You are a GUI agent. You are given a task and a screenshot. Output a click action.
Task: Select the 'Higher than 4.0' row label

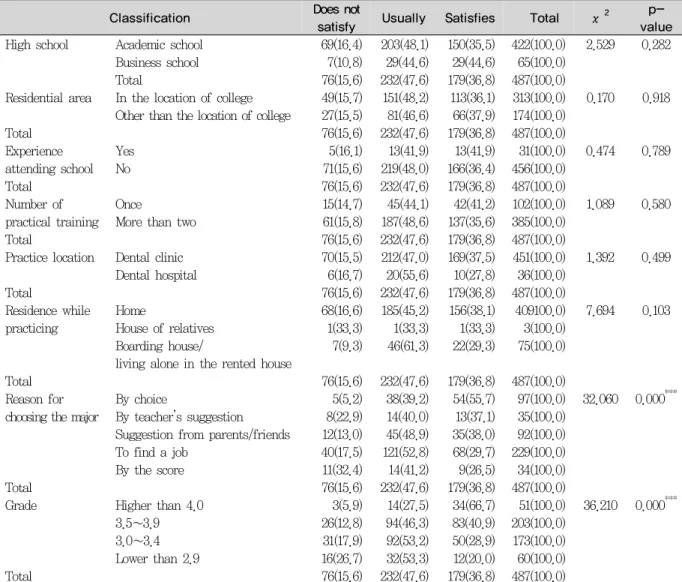159,506
